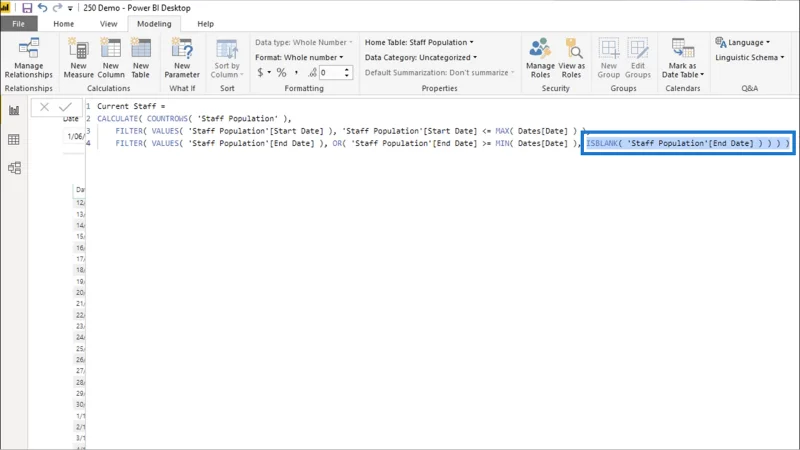Click the decimal places icon
Viewport: 800px width, 450px height.
pos(312,72)
